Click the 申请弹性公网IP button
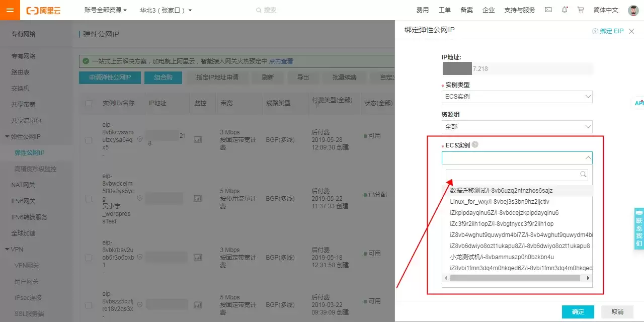 pyautogui.click(x=110, y=77)
